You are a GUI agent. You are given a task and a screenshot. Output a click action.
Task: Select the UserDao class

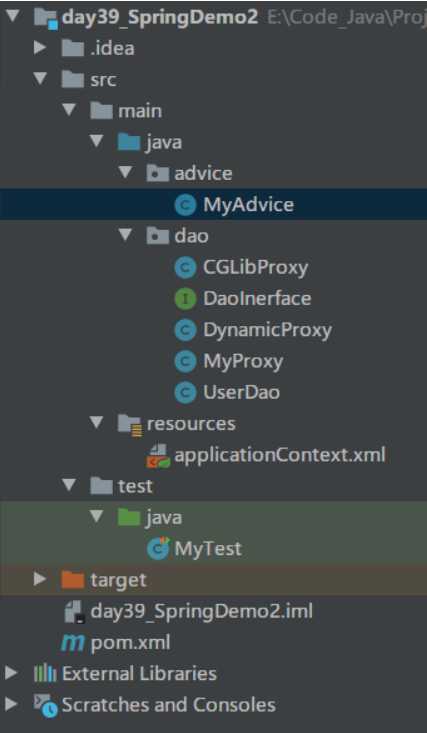pos(227,392)
